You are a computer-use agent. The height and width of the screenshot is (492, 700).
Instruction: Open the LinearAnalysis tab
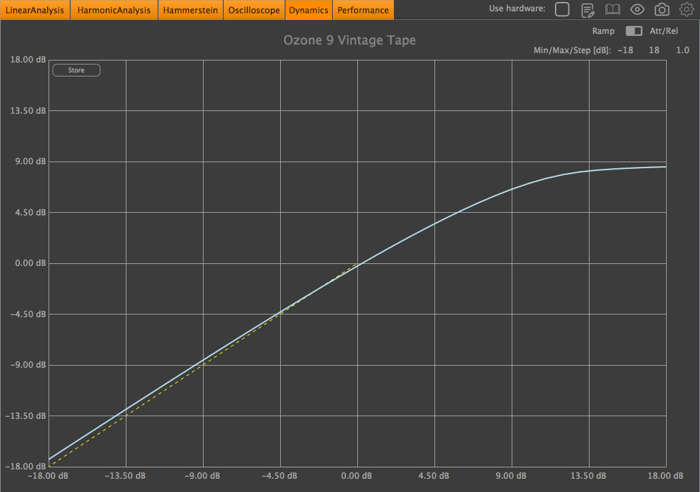(x=35, y=10)
